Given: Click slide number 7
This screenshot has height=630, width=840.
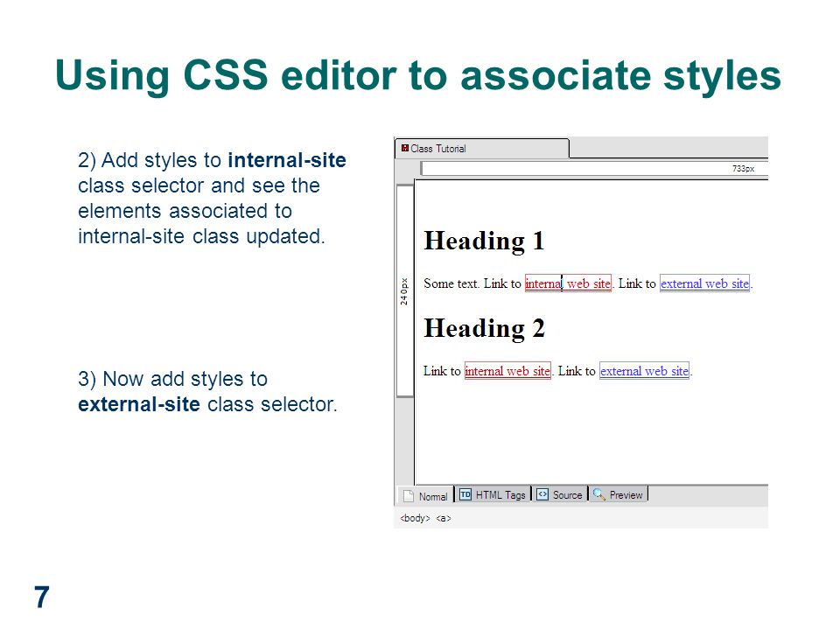Looking at the screenshot, I should (x=42, y=597).
